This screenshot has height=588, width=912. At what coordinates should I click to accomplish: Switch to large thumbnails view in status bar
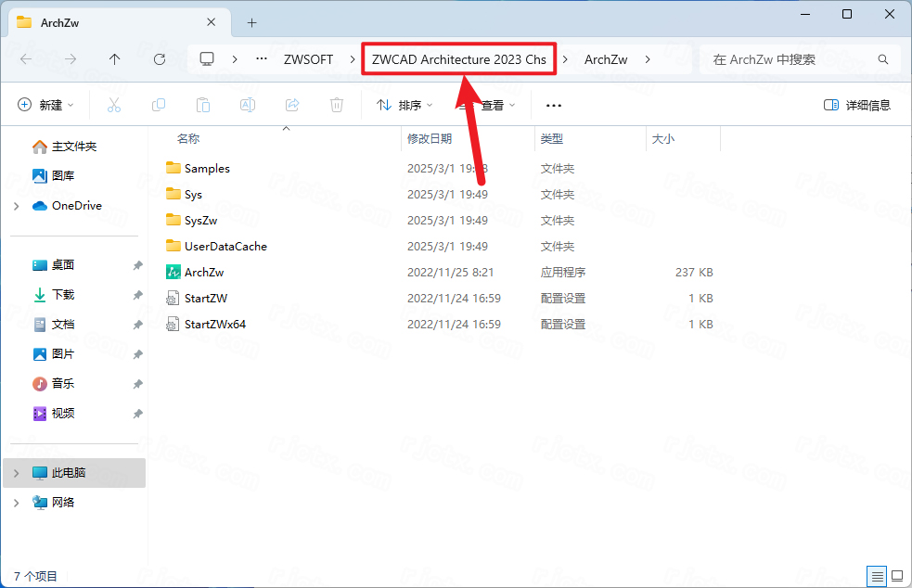(896, 577)
